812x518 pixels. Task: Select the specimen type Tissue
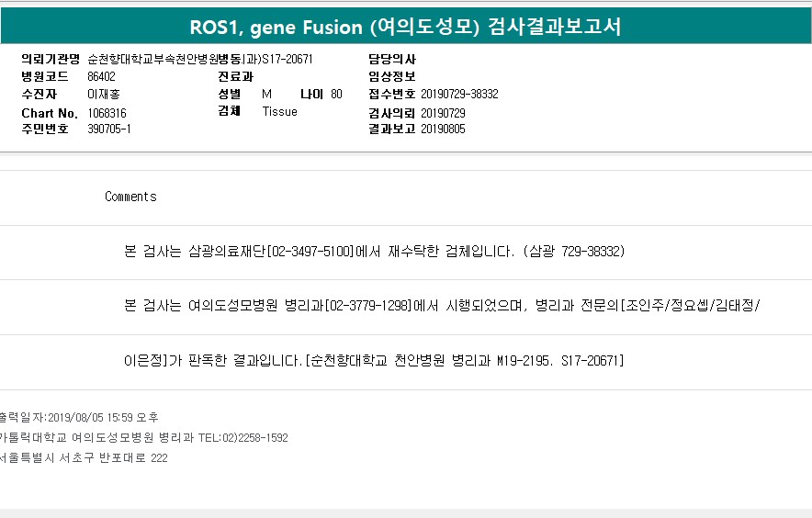279,111
